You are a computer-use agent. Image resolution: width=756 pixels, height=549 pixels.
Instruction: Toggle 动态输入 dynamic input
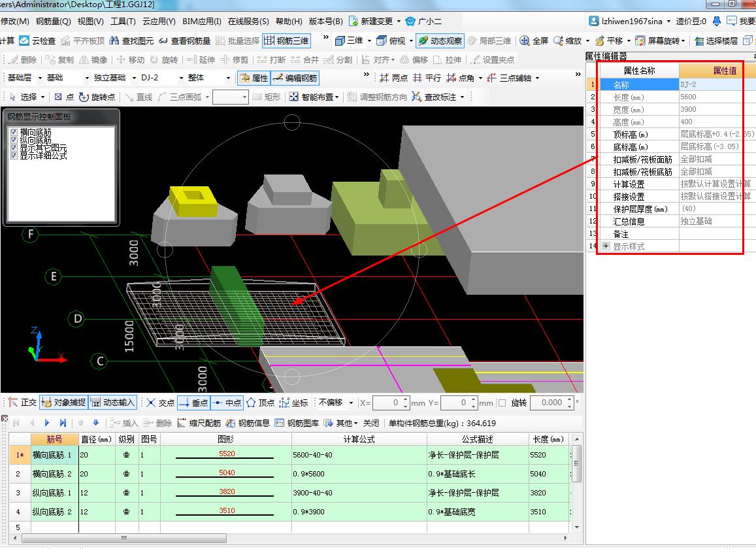[113, 403]
